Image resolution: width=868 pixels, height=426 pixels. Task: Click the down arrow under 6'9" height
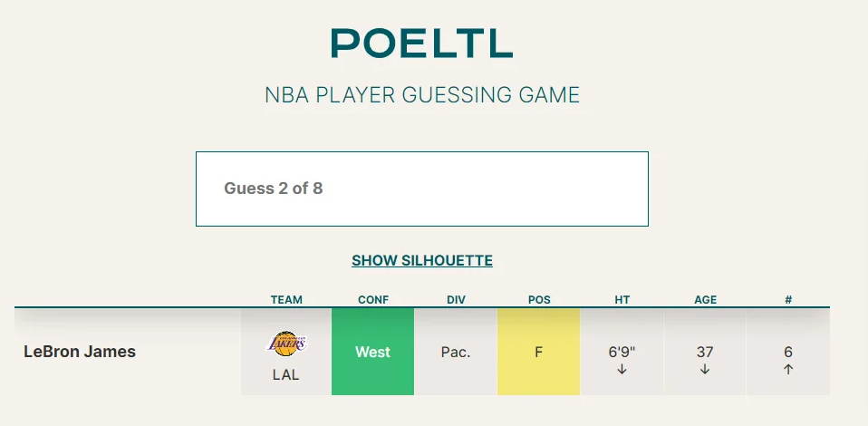622,370
